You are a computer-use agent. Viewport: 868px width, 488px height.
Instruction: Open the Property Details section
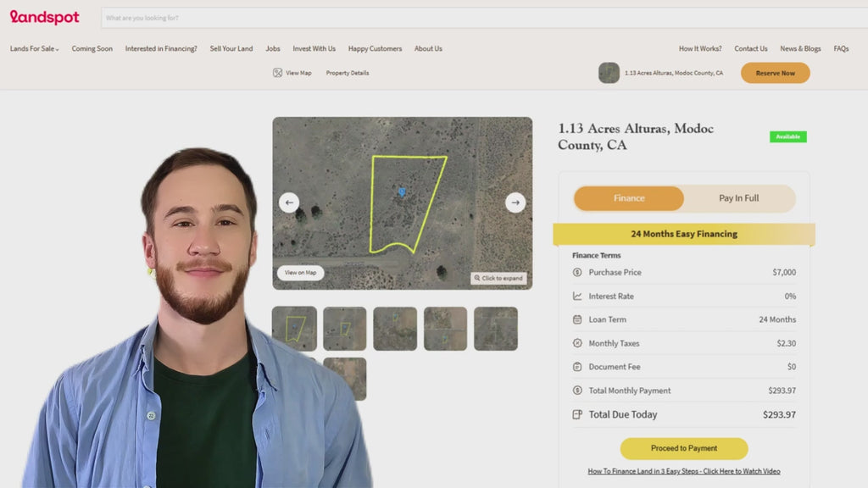[348, 73]
